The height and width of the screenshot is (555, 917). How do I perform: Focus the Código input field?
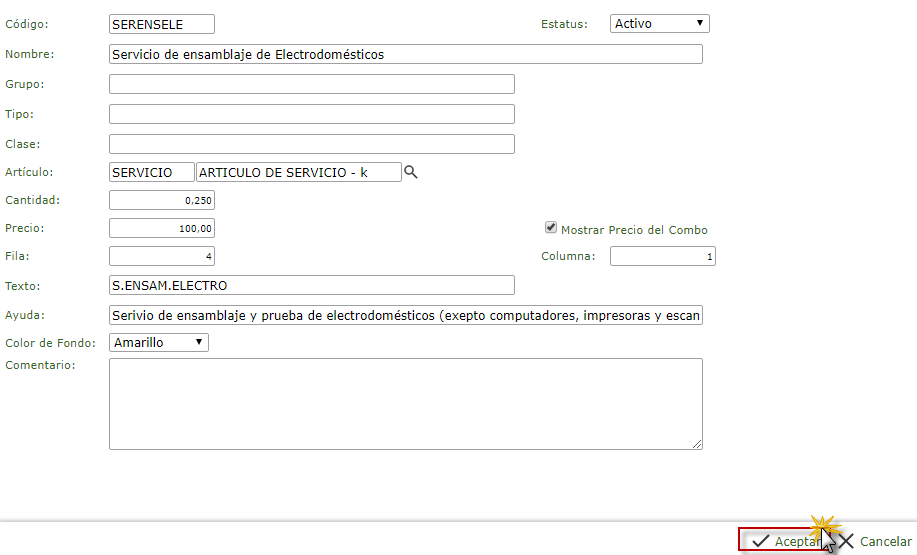[x=161, y=24]
